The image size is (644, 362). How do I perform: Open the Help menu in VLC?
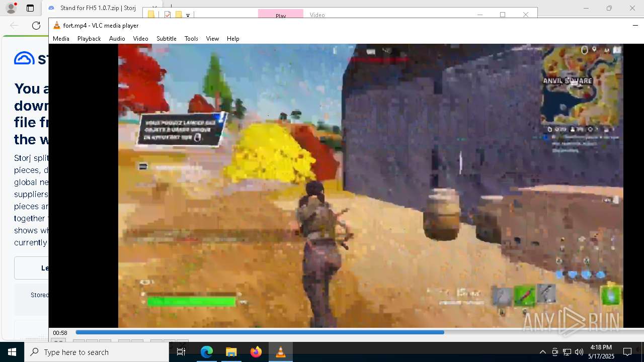(x=233, y=39)
